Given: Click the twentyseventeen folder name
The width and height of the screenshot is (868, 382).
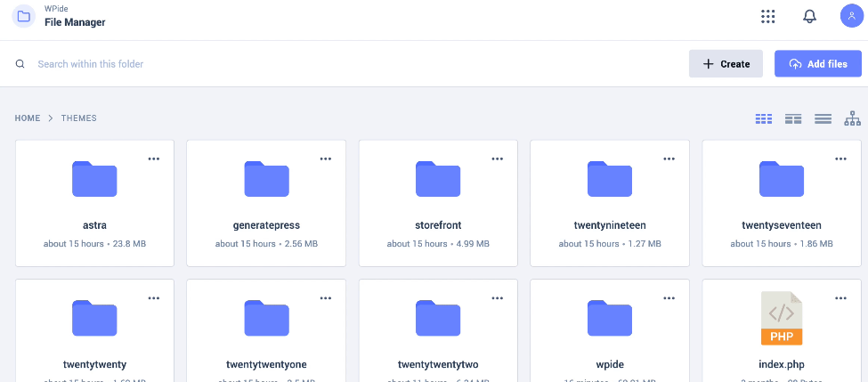Looking at the screenshot, I should 781,225.
